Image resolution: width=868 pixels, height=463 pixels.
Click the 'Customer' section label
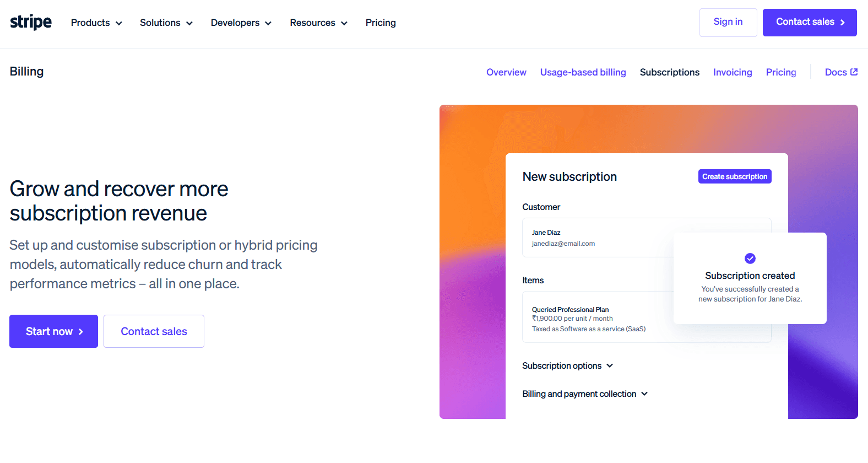click(541, 207)
